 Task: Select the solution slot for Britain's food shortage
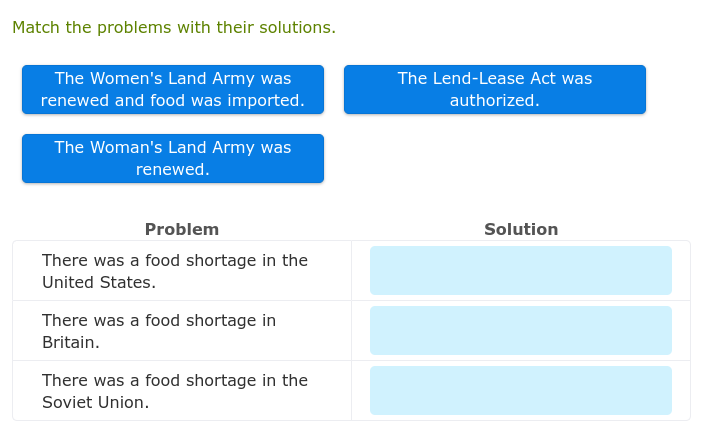pyautogui.click(x=520, y=331)
